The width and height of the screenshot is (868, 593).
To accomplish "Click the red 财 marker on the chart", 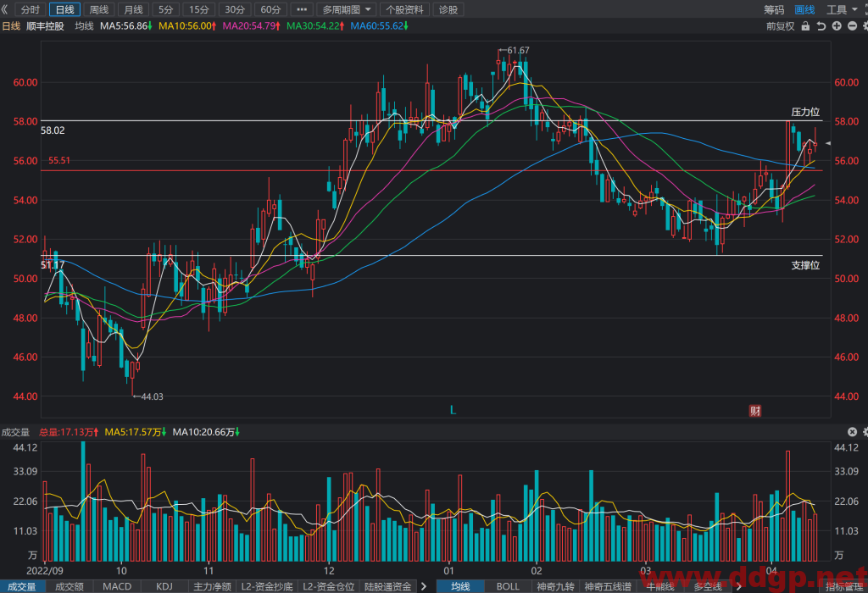I will point(755,411).
